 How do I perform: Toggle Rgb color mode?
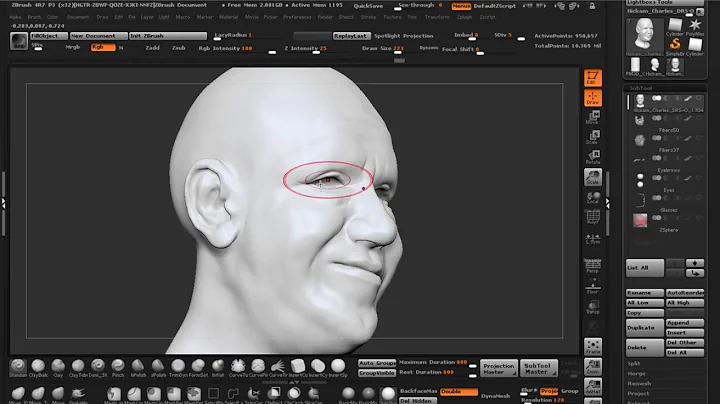[103, 47]
